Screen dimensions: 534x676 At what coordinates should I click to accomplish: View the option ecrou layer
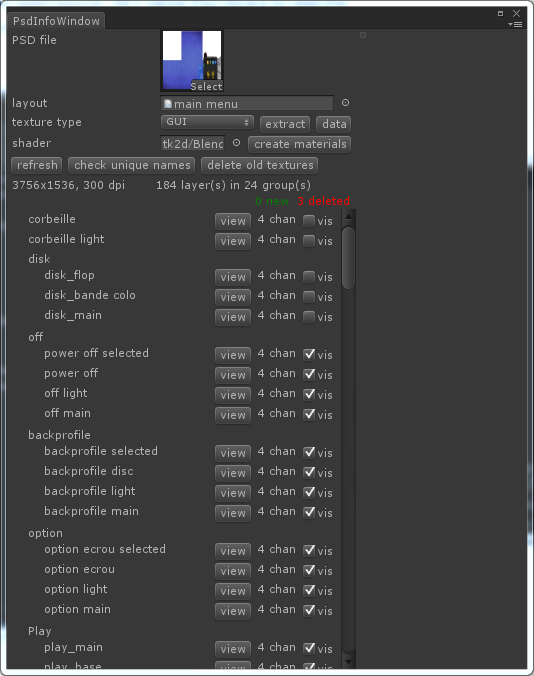coord(233,571)
